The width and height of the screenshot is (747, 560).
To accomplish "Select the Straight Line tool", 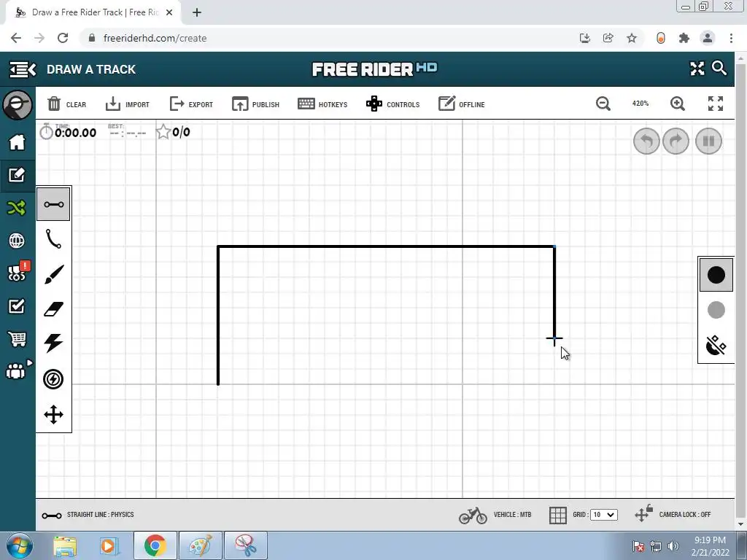I will 53,204.
